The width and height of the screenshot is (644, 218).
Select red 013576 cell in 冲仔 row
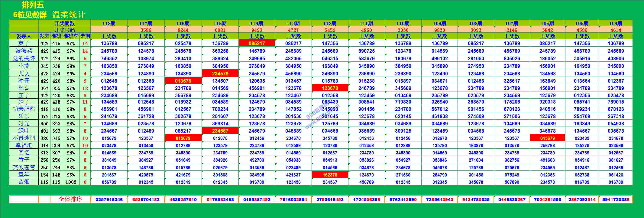(x=183, y=81)
